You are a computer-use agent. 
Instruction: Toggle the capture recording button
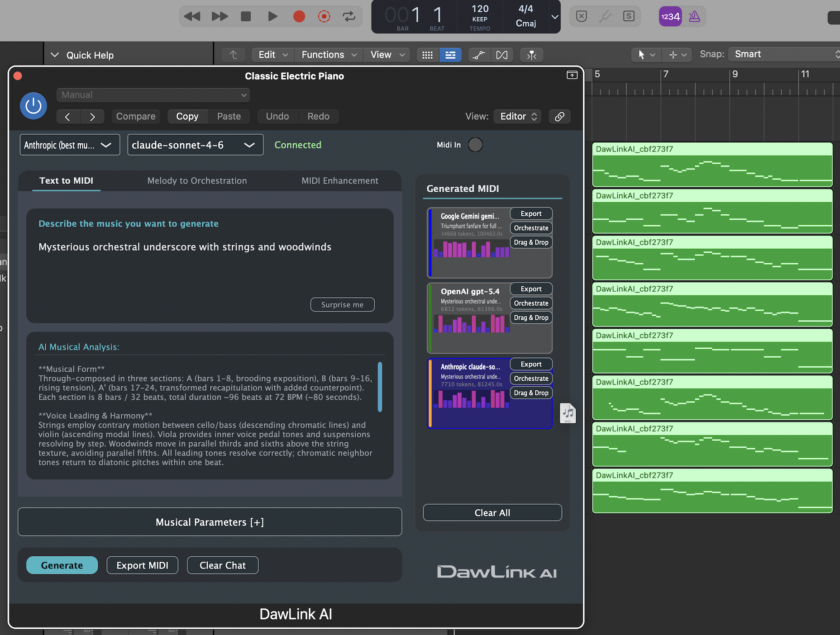[x=324, y=17]
